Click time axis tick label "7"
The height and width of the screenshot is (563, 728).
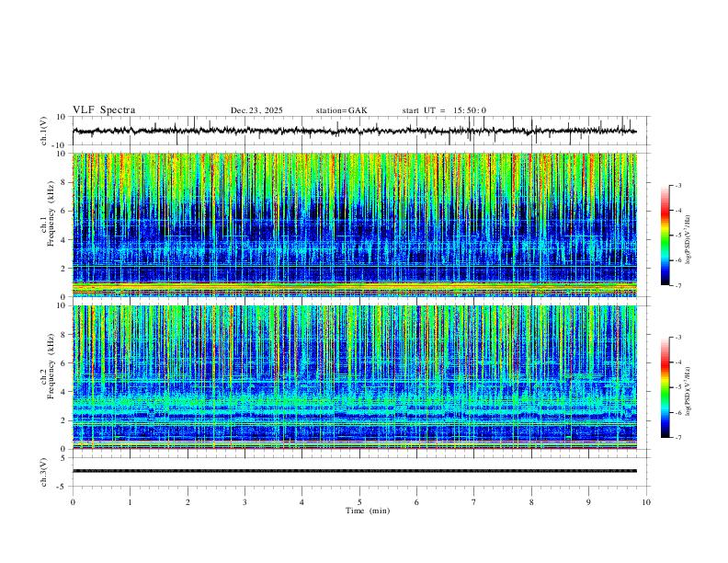click(474, 502)
